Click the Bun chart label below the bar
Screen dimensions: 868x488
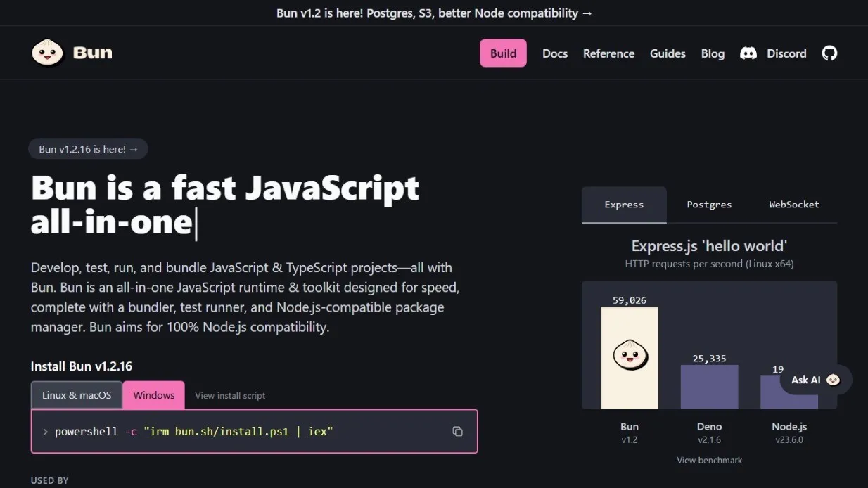pyautogui.click(x=630, y=427)
